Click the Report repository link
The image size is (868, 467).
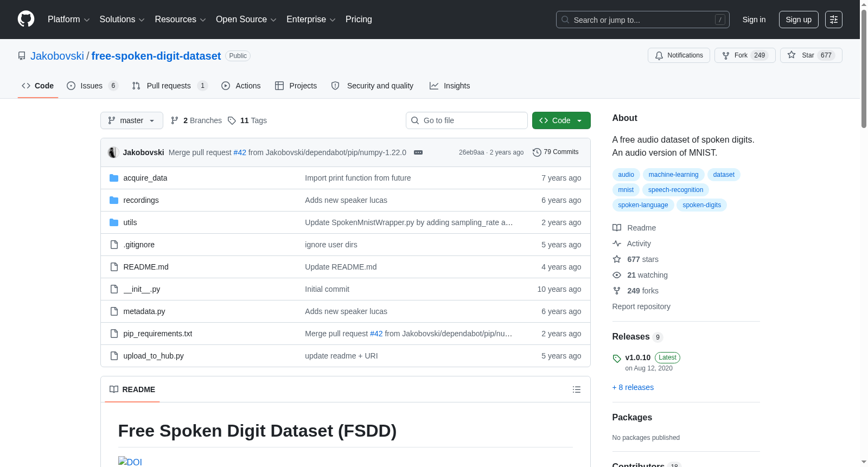pyautogui.click(x=641, y=306)
